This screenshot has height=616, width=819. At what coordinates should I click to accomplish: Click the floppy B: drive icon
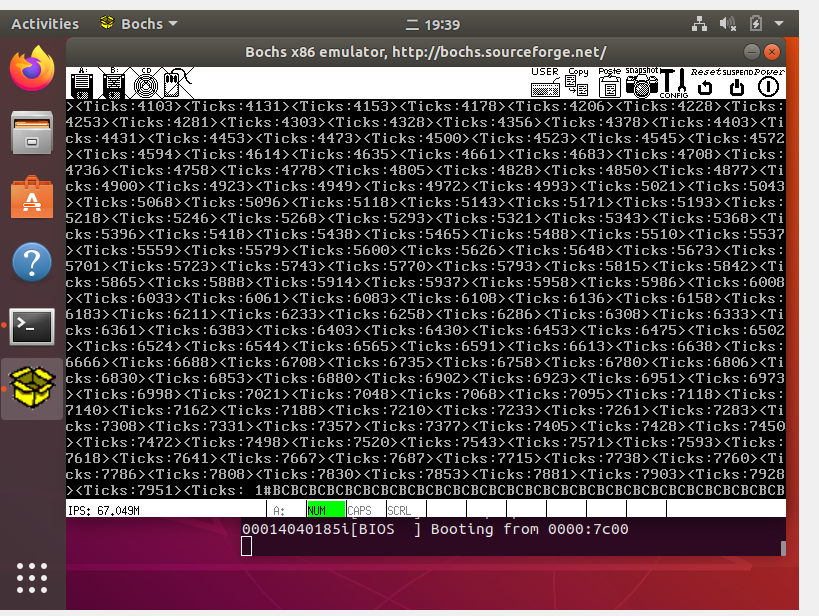click(x=114, y=83)
